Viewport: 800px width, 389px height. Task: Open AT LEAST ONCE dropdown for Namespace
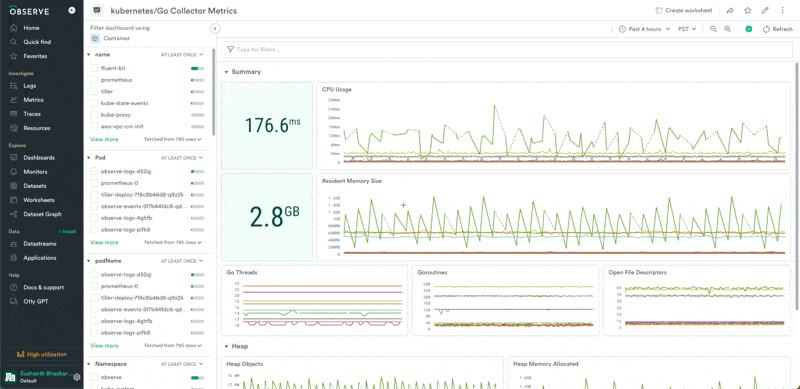click(182, 364)
